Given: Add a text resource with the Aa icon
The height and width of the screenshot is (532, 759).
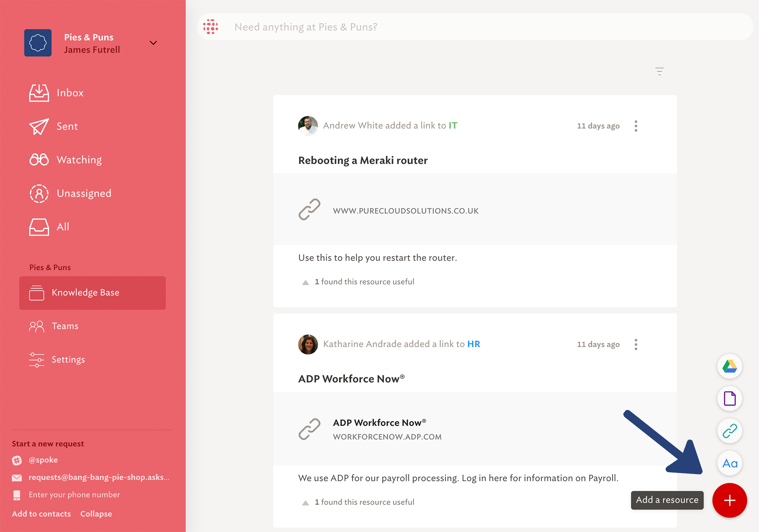Looking at the screenshot, I should click(730, 463).
